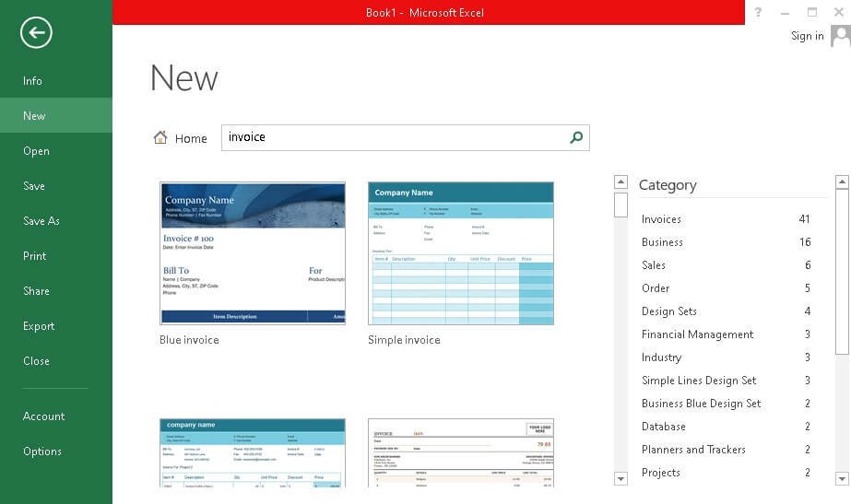This screenshot has height=504, width=851.
Task: Click the Category pane scrollbar thumb
Action: click(x=842, y=273)
